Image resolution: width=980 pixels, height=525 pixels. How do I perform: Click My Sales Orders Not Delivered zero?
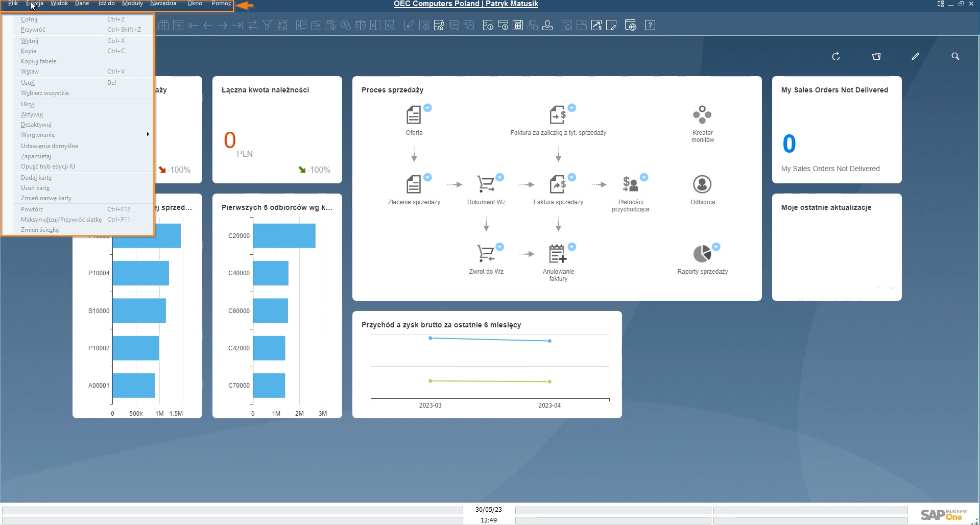789,144
